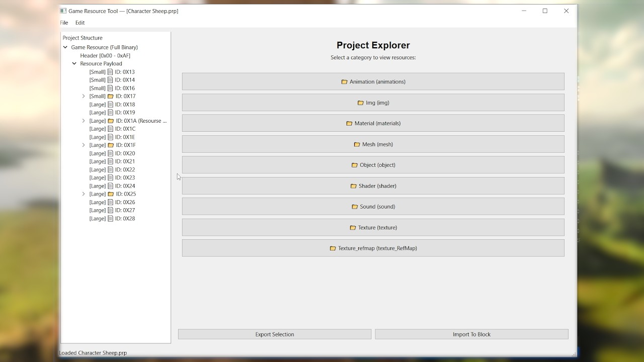
Task: Click the file icon for ID: 0X19
Action: 111,113
